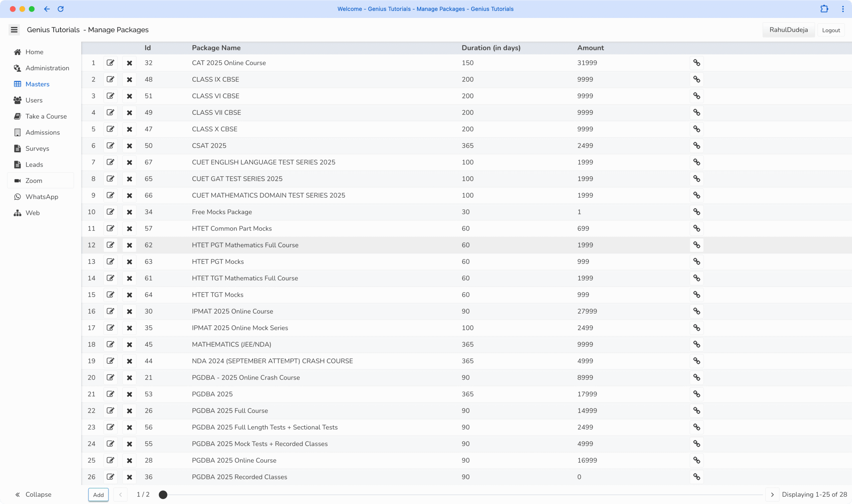This screenshot has width=852, height=504.
Task: Click the Add package button
Action: point(98,494)
